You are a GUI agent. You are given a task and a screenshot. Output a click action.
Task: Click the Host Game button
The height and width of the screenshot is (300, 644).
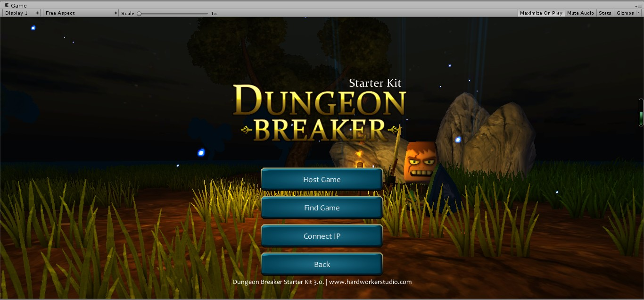pyautogui.click(x=322, y=179)
